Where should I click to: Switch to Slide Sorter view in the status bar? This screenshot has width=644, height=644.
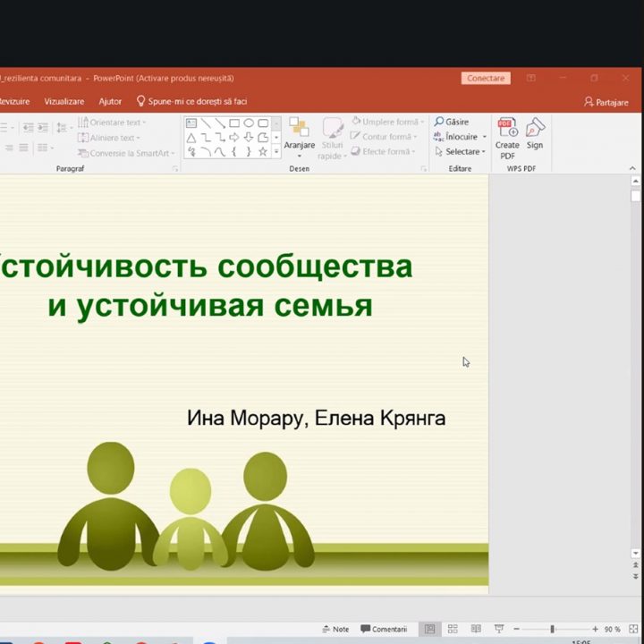click(453, 629)
